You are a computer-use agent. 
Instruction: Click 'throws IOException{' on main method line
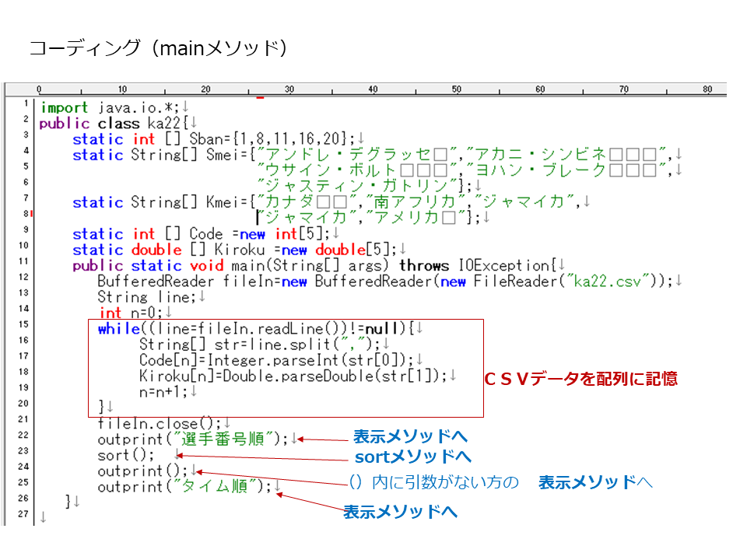pyautogui.click(x=478, y=265)
